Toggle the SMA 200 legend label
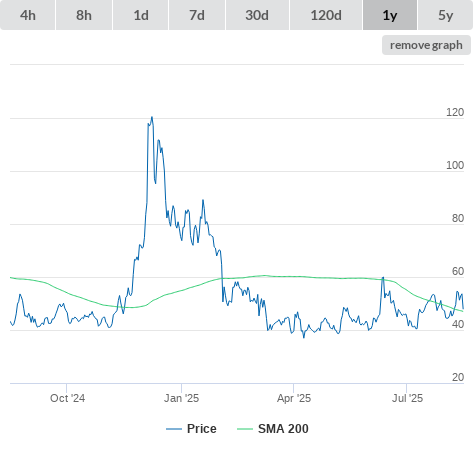Image resolution: width=474 pixels, height=455 pixels. click(x=283, y=429)
